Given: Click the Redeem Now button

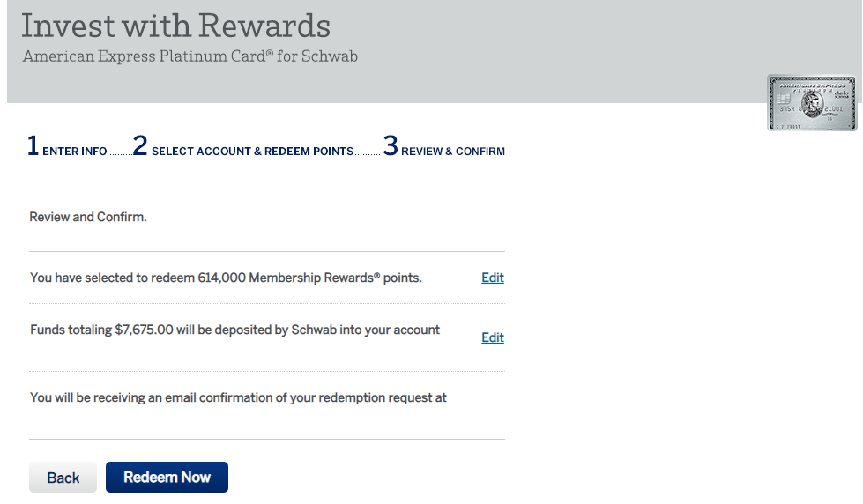Looking at the screenshot, I should 167,477.
